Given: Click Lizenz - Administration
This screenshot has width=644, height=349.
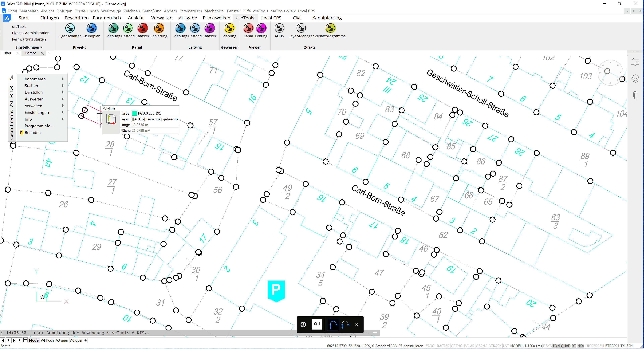Looking at the screenshot, I should point(30,33).
